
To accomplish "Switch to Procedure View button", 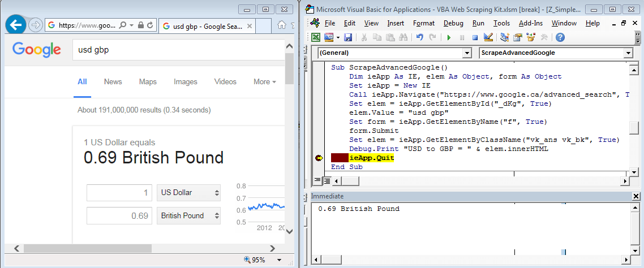I will click(317, 180).
